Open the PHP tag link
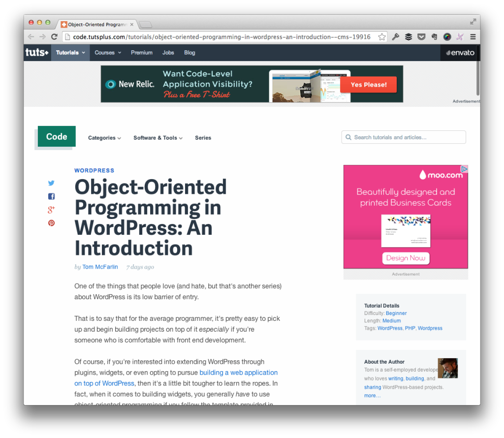Image resolution: width=504 pixels, height=438 pixels. click(x=410, y=328)
